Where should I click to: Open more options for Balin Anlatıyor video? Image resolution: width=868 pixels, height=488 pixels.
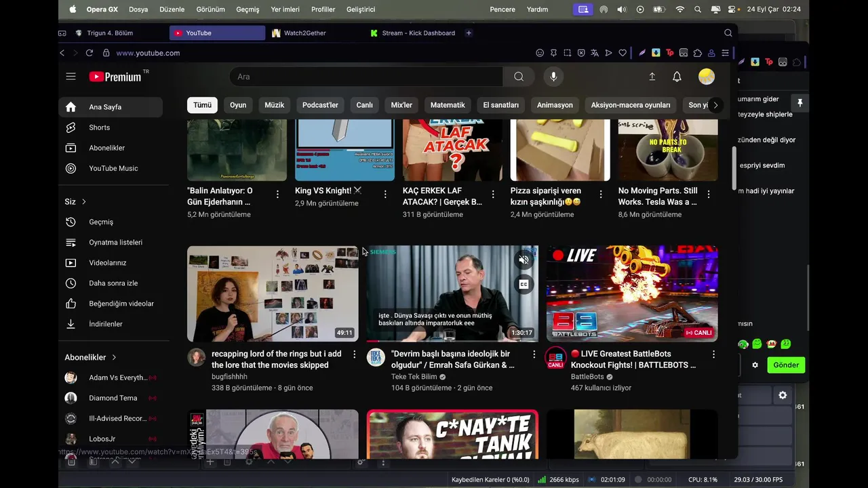tap(277, 195)
